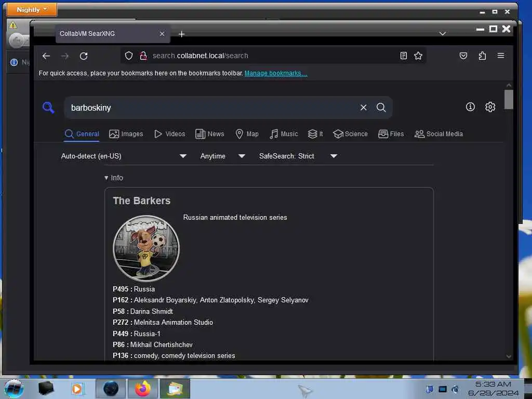Open the Firefox hamburger menu
The image size is (532, 399).
click(x=500, y=56)
